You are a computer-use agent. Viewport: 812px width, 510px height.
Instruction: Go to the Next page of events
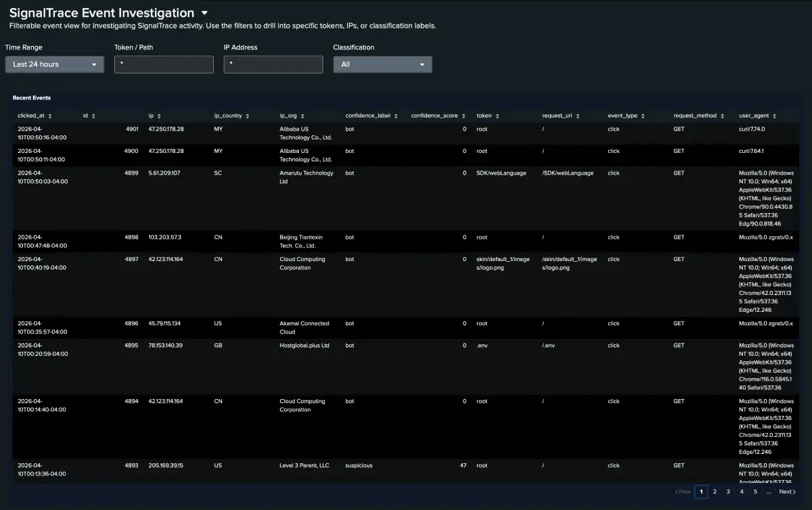786,492
